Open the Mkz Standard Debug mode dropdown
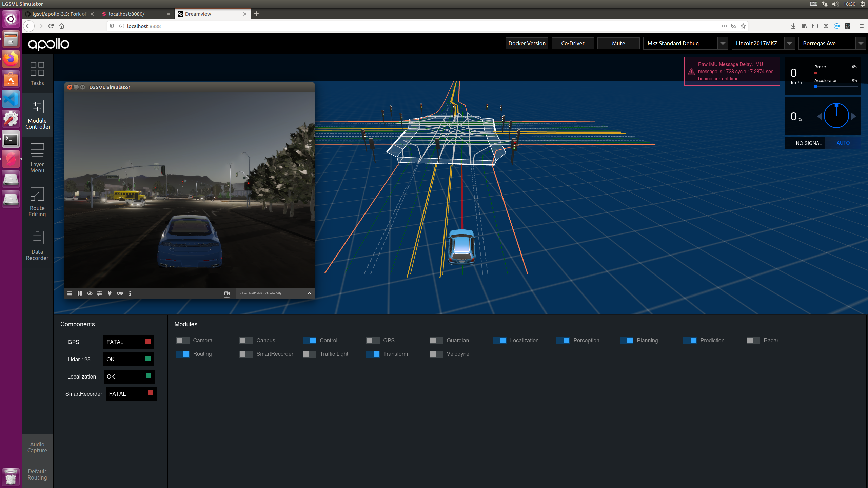868x488 pixels. coord(723,43)
